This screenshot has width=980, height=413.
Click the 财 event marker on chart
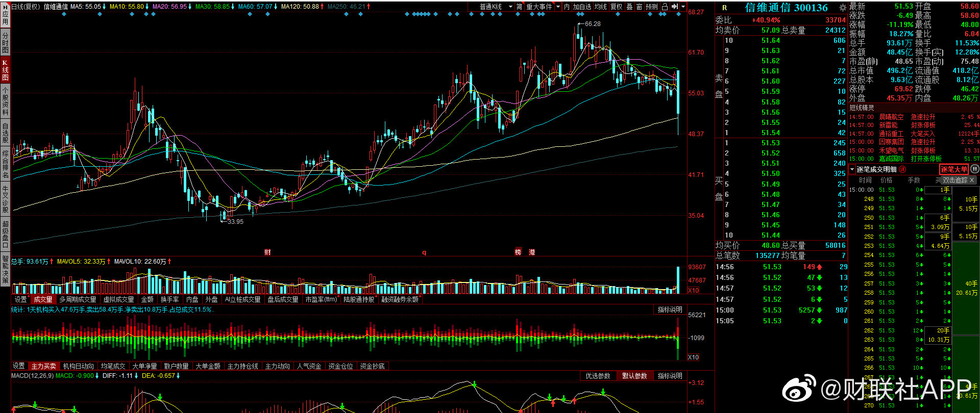click(267, 252)
